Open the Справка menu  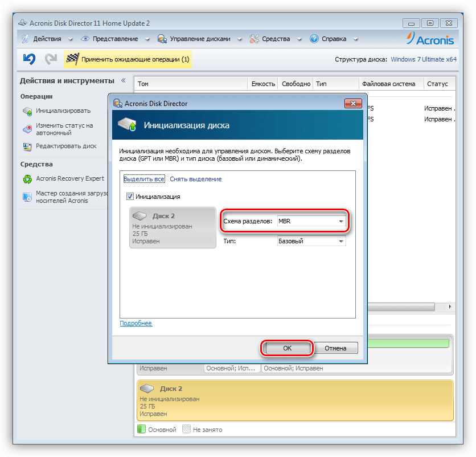[x=334, y=39]
